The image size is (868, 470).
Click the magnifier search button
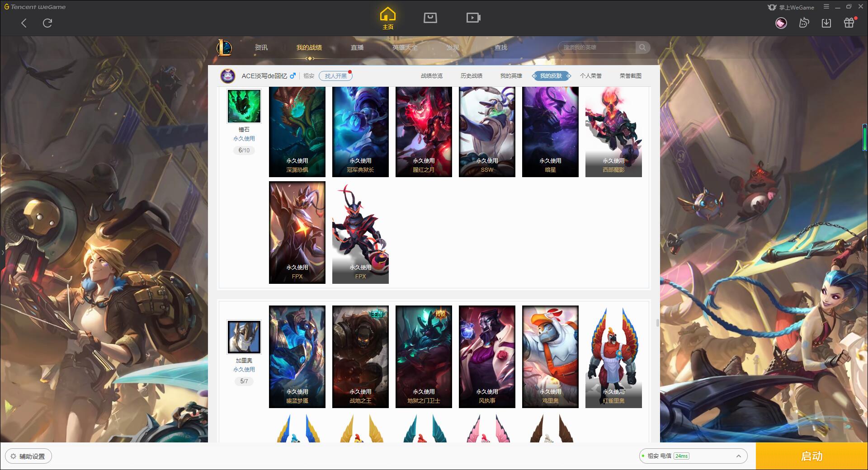pyautogui.click(x=642, y=47)
